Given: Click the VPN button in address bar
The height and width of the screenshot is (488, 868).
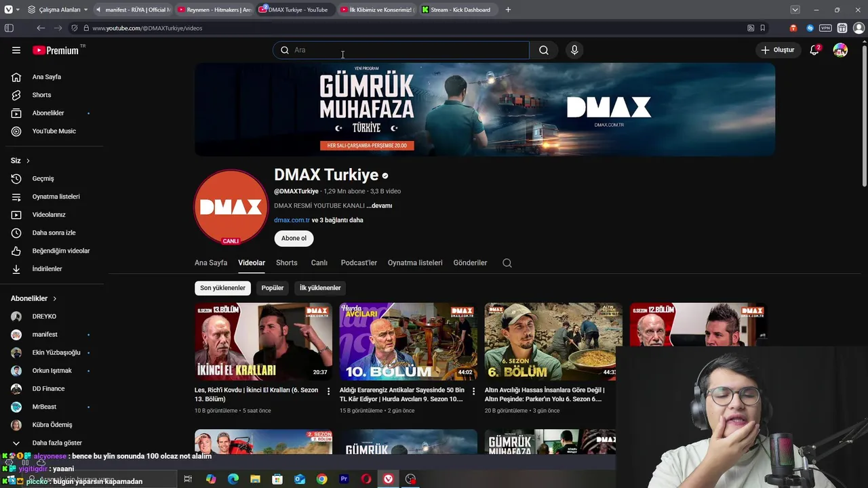Looking at the screenshot, I should tap(825, 28).
